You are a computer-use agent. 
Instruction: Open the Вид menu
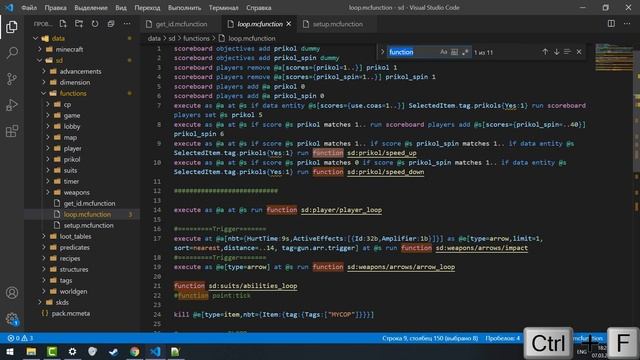pyautogui.click(x=121, y=8)
